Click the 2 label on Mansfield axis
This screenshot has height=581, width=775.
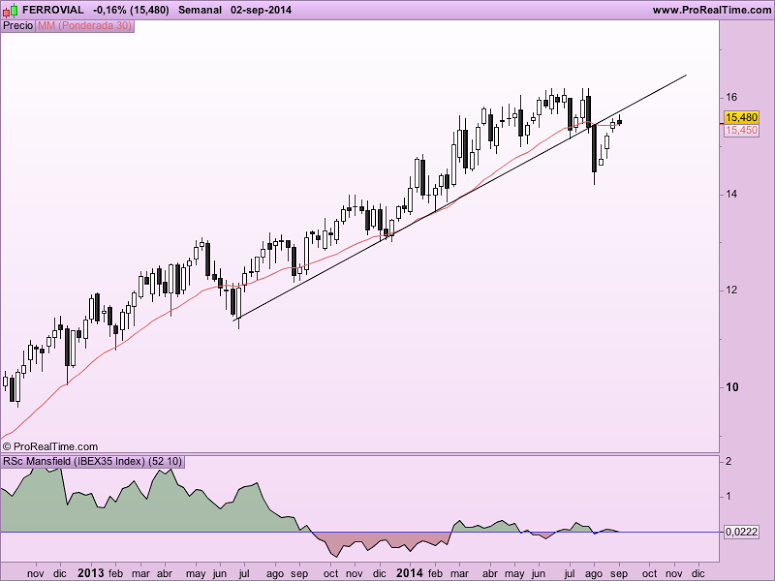728,462
